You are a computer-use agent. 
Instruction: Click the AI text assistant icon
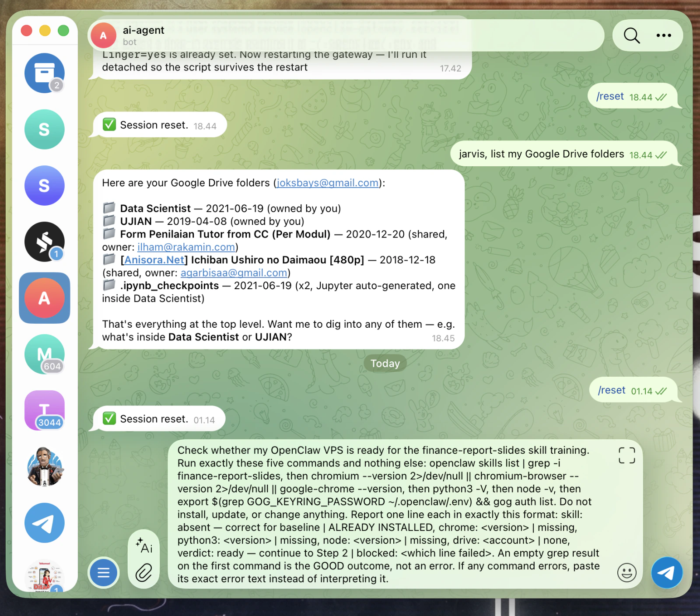tap(144, 545)
